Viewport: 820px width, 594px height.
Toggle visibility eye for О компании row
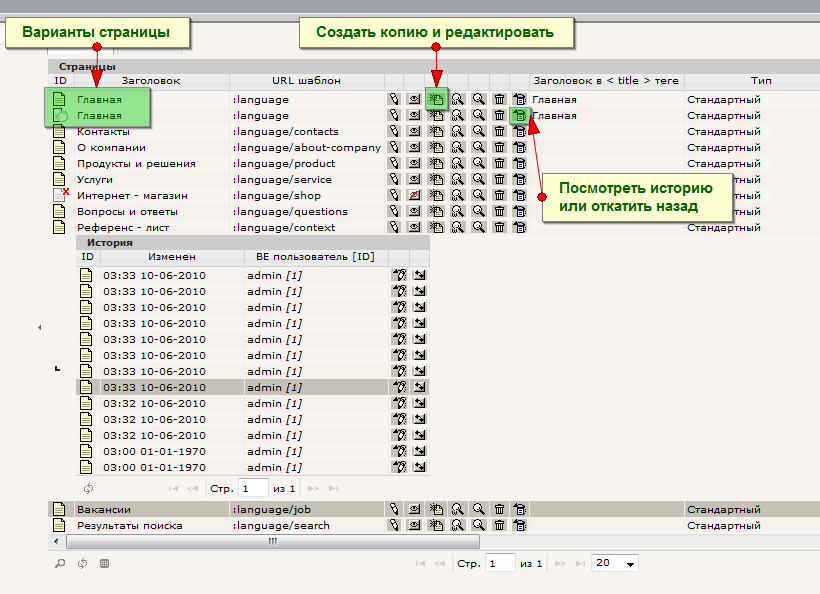click(x=415, y=148)
